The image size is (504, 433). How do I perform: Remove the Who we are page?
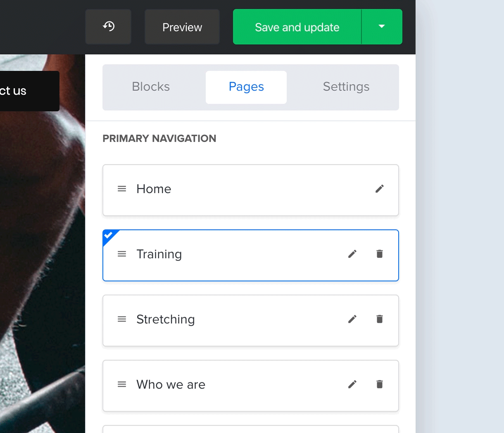pyautogui.click(x=379, y=384)
